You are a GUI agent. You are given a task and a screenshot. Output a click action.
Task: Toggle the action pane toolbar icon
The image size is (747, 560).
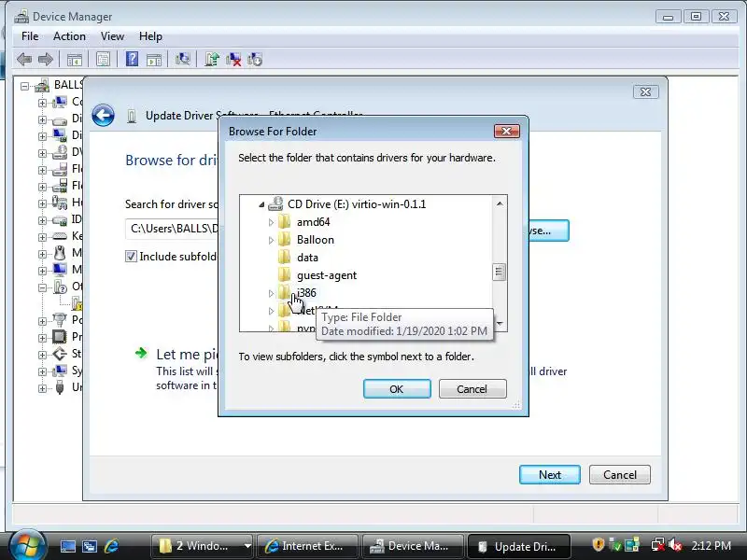coord(154,60)
